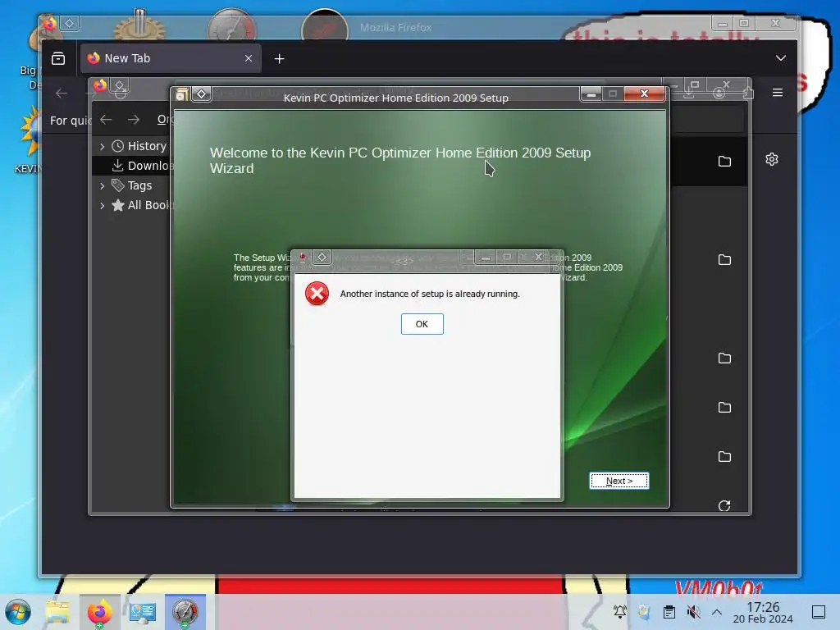Open the Windows-style Start menu orb
This screenshot has height=630, width=840.
tap(18, 612)
